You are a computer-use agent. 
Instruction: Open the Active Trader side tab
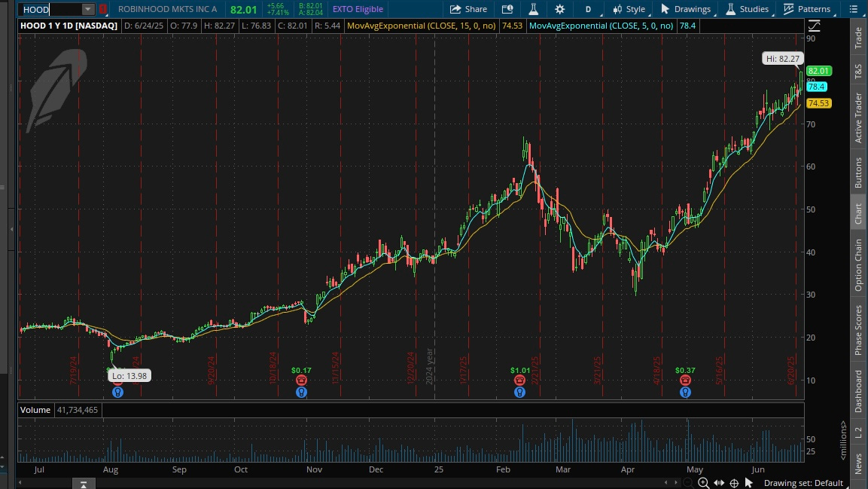858,118
